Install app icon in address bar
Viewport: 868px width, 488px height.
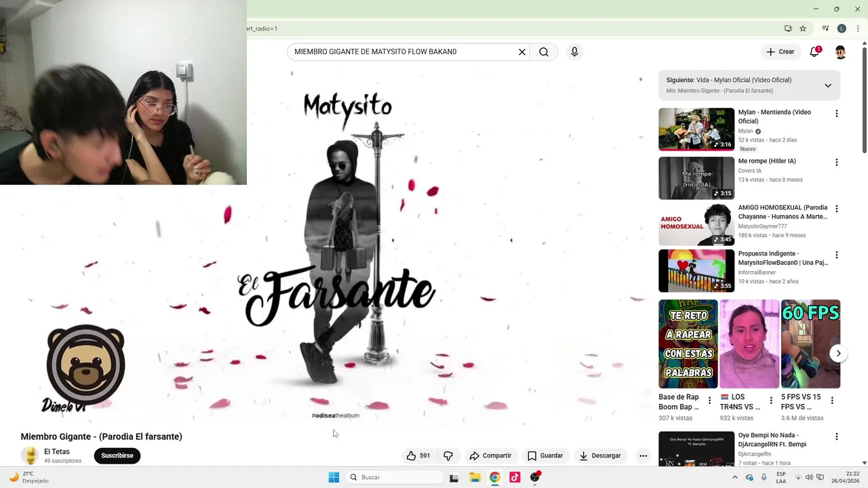click(788, 28)
